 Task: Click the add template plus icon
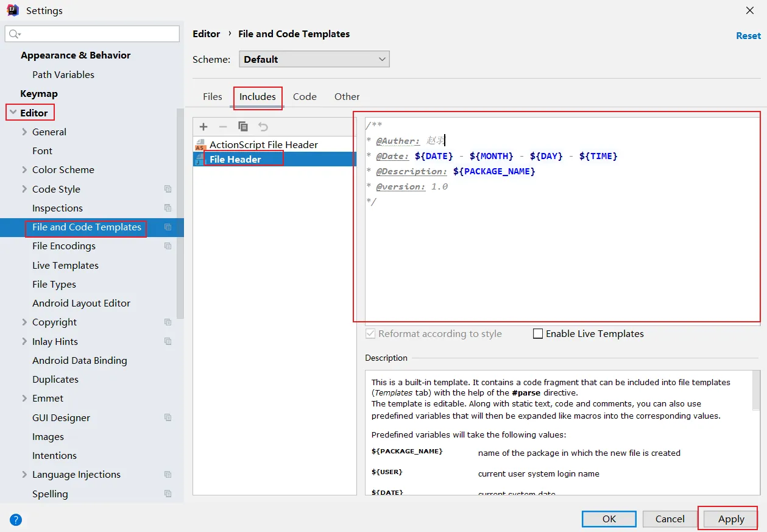[203, 127]
